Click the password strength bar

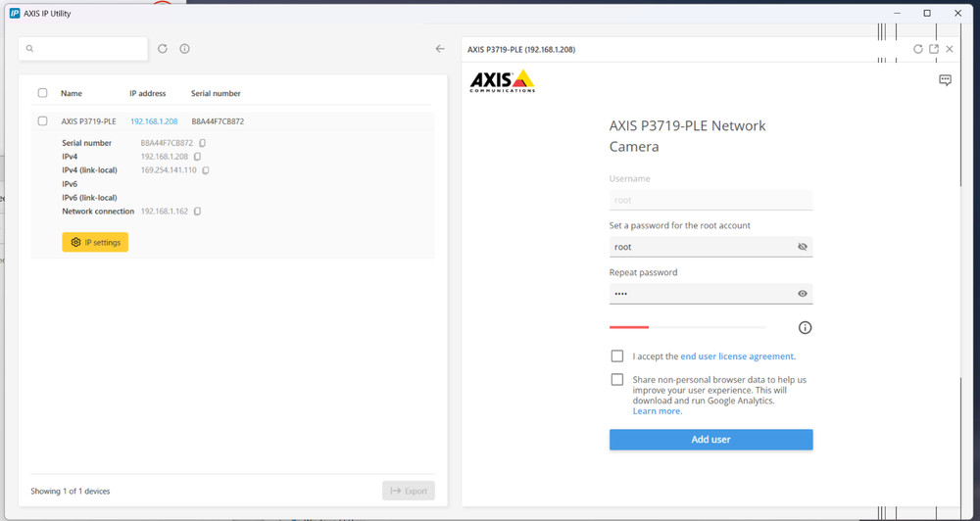pyautogui.click(x=688, y=327)
